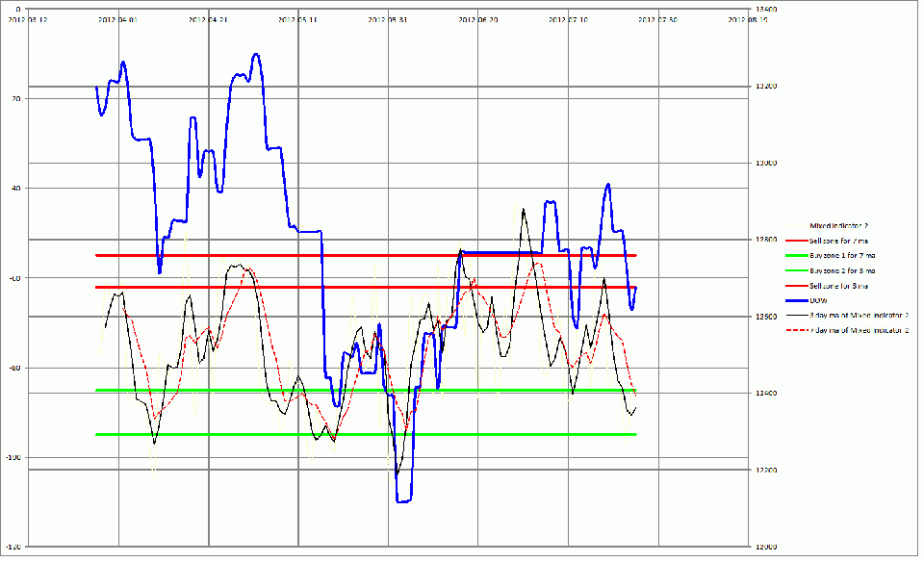Screen dimensions: 924x562
Task: Select the upper red horizontal sell zone line
Action: pyautogui.click(x=366, y=256)
